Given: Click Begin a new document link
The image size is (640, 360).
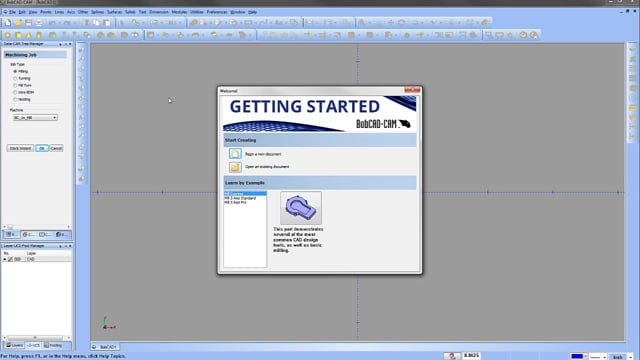Looking at the screenshot, I should [x=263, y=154].
